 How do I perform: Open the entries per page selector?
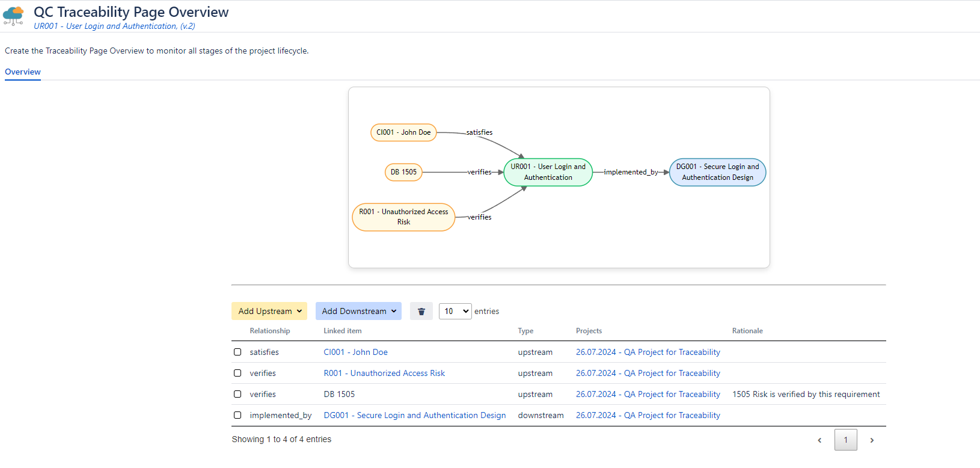pyautogui.click(x=455, y=311)
